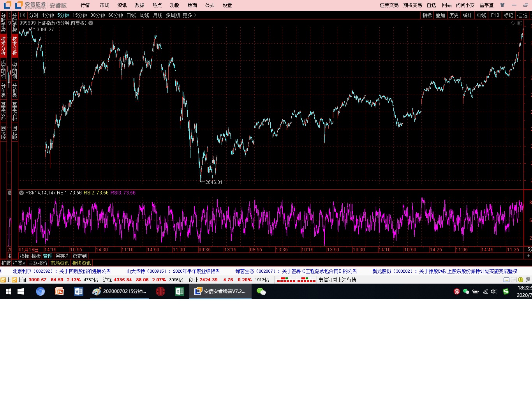The width and height of the screenshot is (532, 404).
Task: Open the Chrome browser from taskbar
Action: (41, 291)
